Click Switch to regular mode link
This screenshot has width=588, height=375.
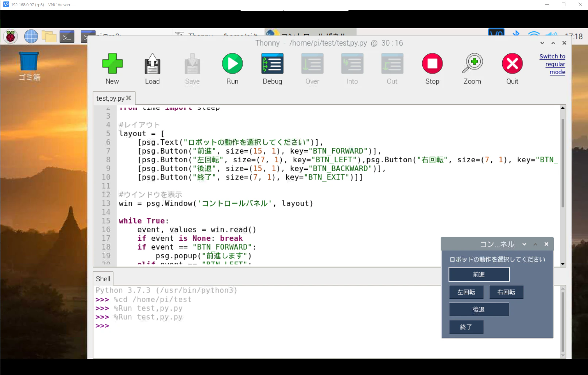pyautogui.click(x=552, y=64)
